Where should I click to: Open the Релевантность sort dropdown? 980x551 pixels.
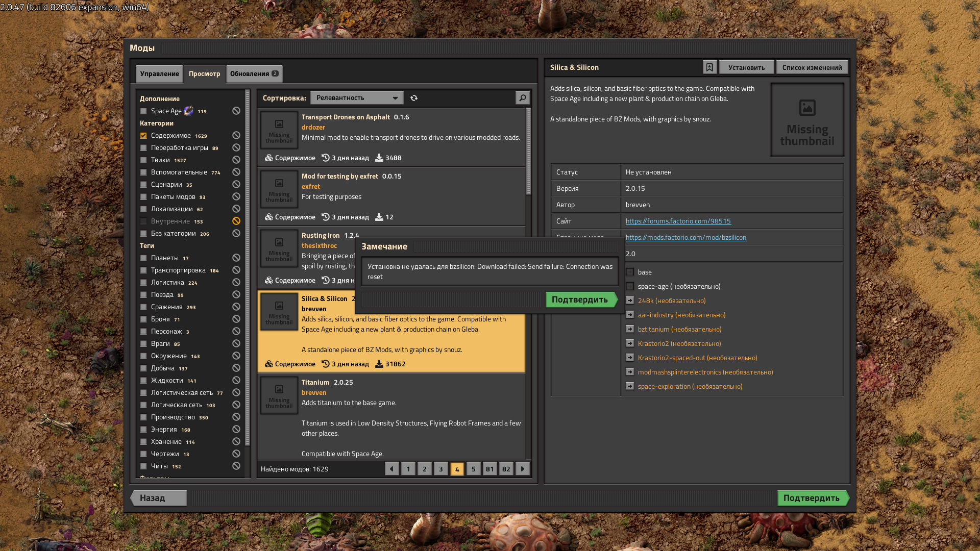coord(357,97)
